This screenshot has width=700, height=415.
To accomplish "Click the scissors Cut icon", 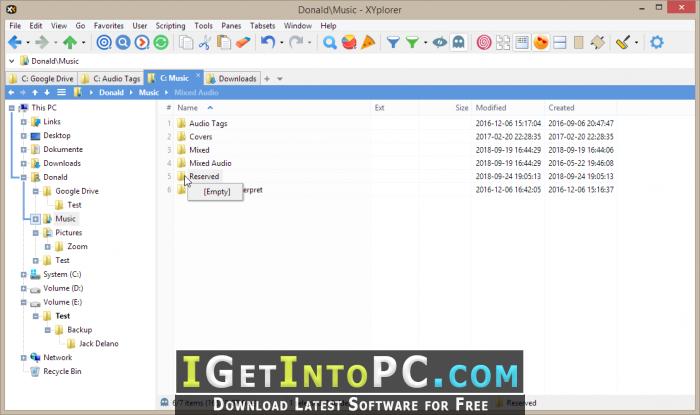I will click(x=205, y=42).
